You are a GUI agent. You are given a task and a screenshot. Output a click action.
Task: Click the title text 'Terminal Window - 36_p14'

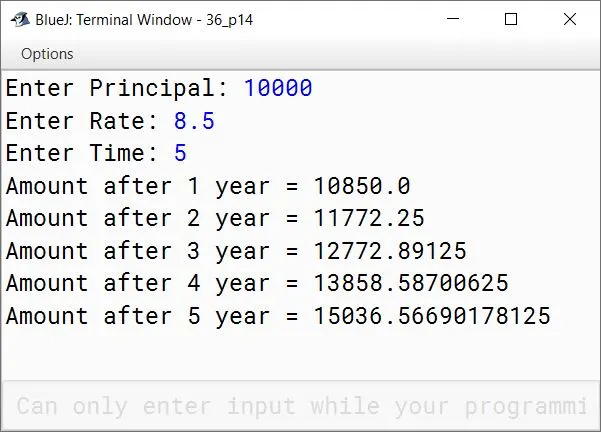165,20
